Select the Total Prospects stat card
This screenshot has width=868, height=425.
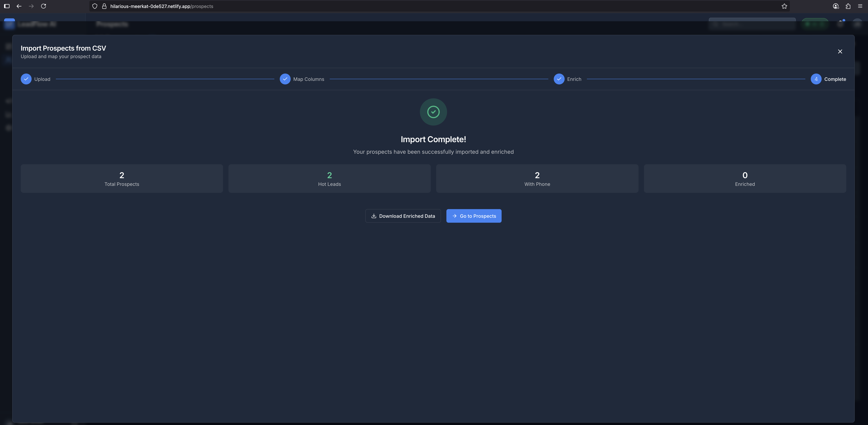click(x=122, y=179)
